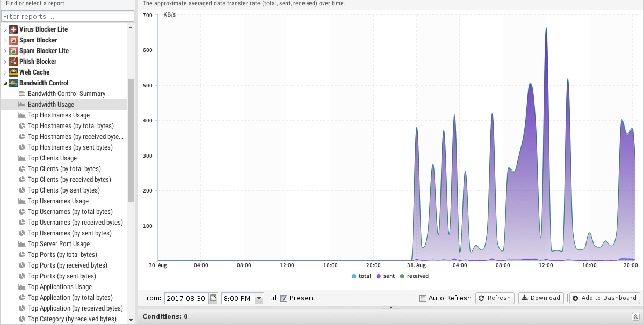Viewport: 644px width, 325px height.
Task: Click the Phish Blocker app icon
Action: tap(13, 62)
